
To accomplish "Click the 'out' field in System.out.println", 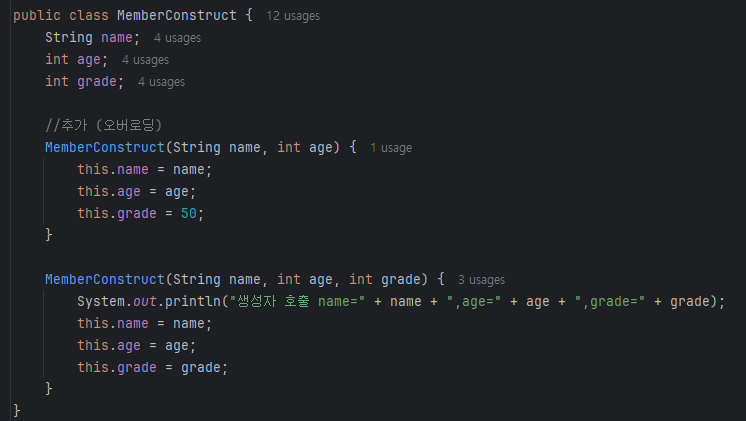I will [x=145, y=302].
